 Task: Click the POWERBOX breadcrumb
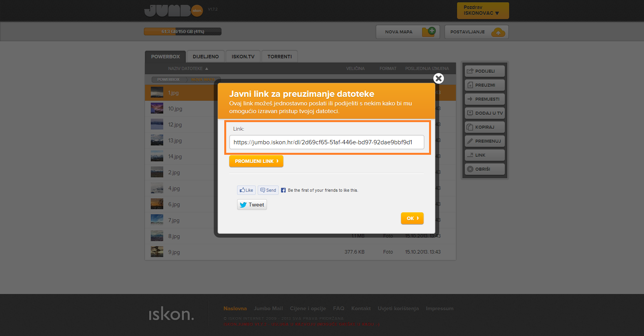click(x=168, y=79)
